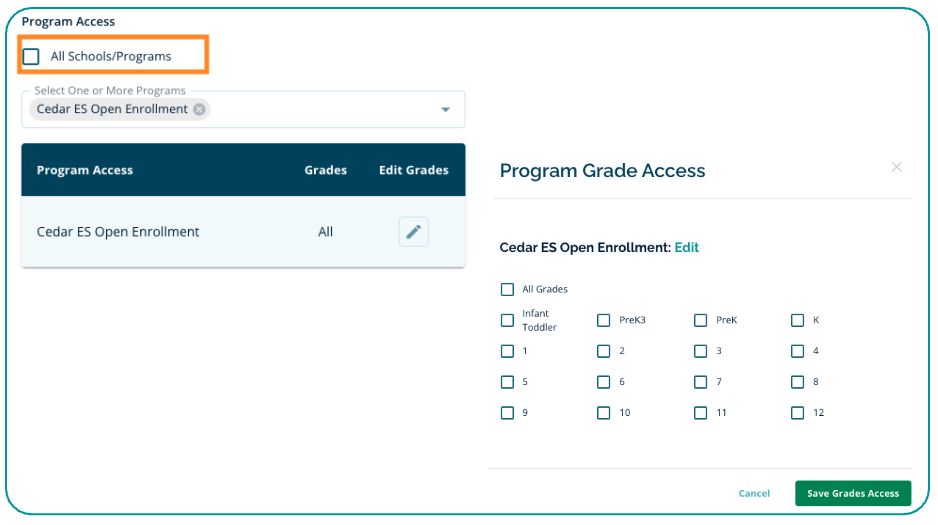This screenshot has width=938, height=525.
Task: Select the grade 1 checkbox
Action: coord(507,352)
